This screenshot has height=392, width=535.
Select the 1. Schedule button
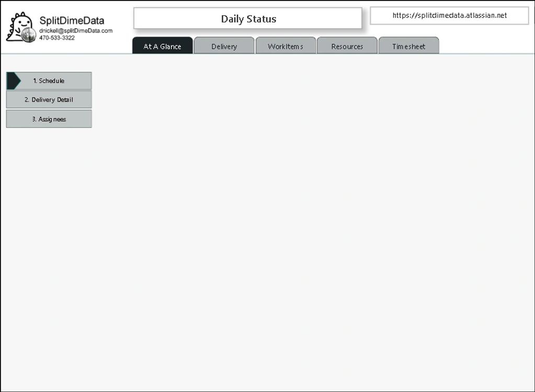tap(49, 81)
